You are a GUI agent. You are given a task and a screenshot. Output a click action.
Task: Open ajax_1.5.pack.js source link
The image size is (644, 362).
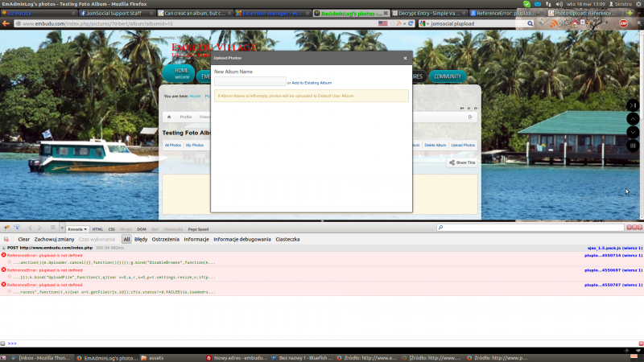point(614,248)
